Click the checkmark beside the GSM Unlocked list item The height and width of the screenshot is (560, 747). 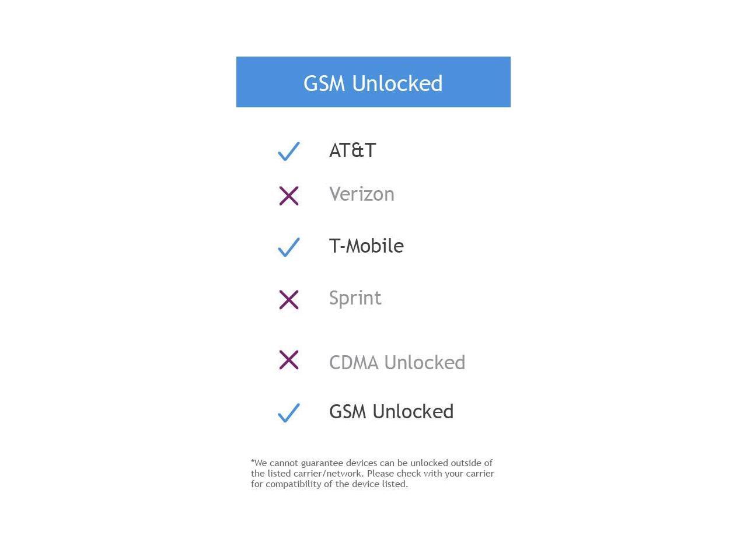(289, 412)
